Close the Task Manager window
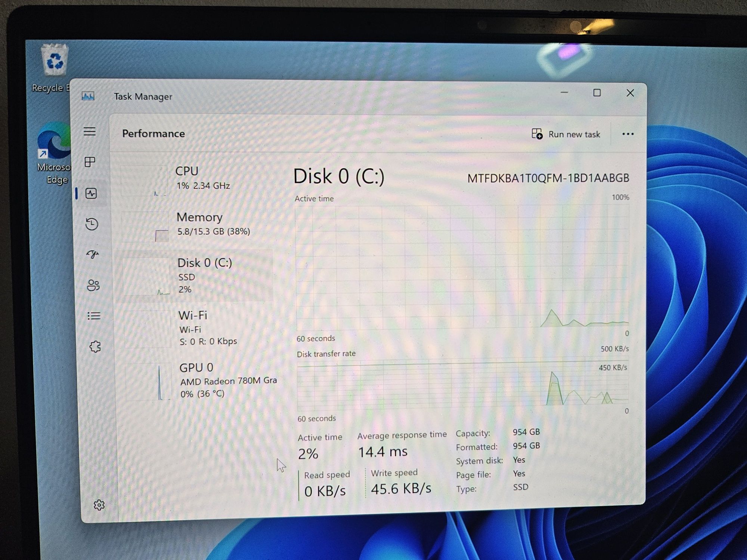This screenshot has width=747, height=560. [x=630, y=93]
